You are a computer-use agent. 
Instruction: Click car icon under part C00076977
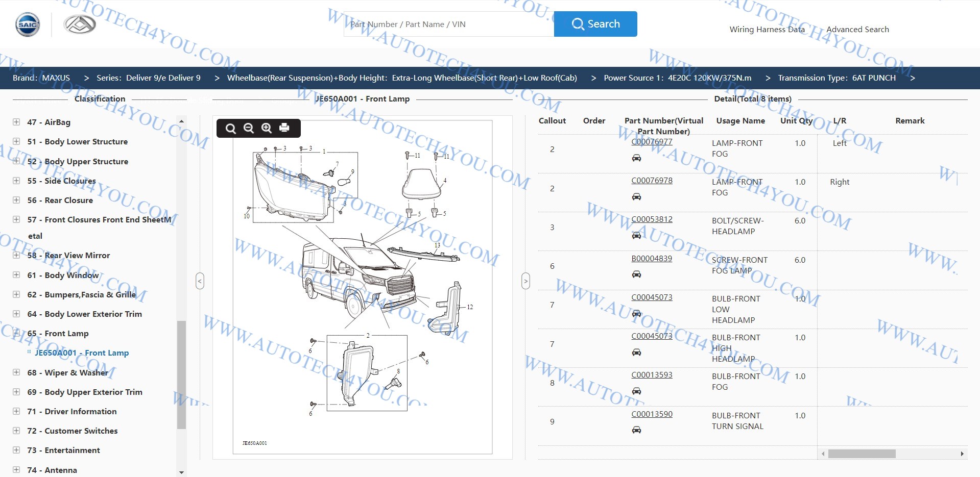[x=636, y=158]
